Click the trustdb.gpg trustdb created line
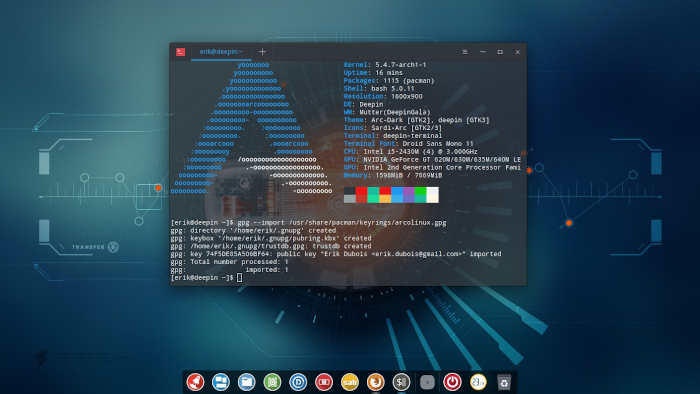Viewport: 700px width, 394px height. click(x=271, y=246)
